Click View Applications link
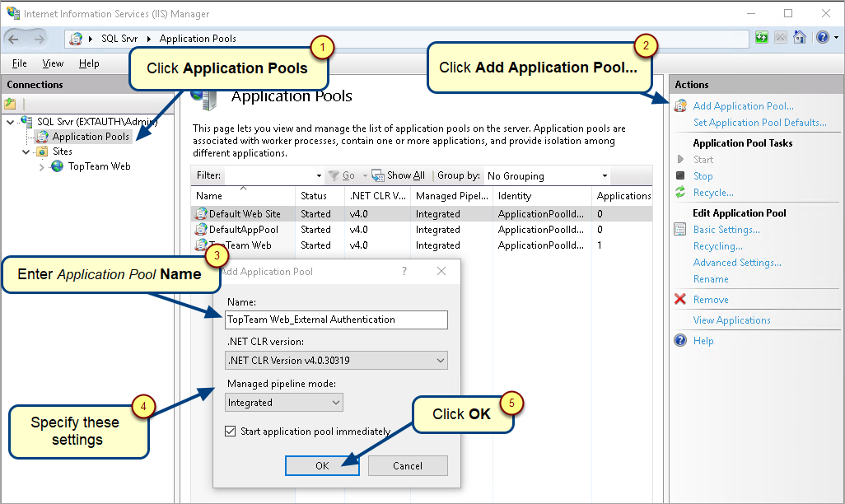Image resolution: width=845 pixels, height=504 pixels. [732, 320]
